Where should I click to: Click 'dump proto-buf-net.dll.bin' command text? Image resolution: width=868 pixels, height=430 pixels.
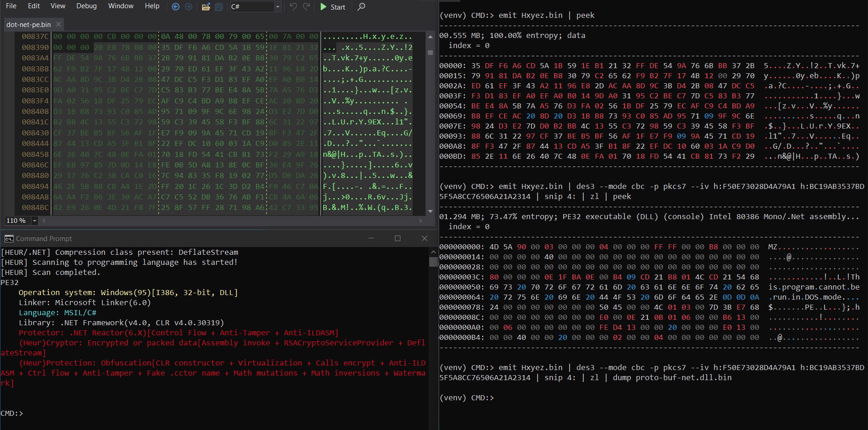coord(672,377)
